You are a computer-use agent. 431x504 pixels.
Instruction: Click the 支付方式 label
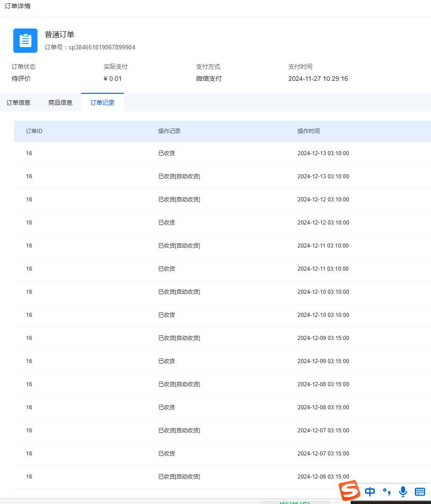(x=208, y=67)
